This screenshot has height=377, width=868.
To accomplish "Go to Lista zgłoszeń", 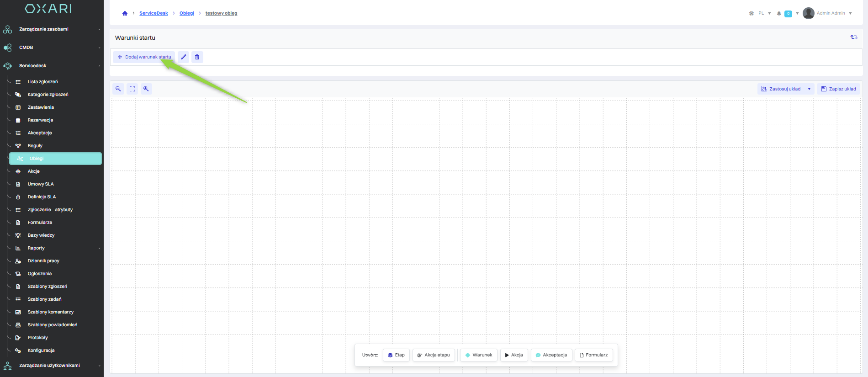I will pyautogui.click(x=42, y=82).
